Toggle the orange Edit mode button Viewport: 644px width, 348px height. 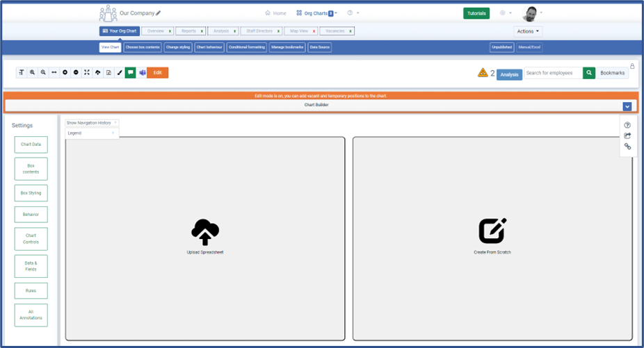(157, 72)
